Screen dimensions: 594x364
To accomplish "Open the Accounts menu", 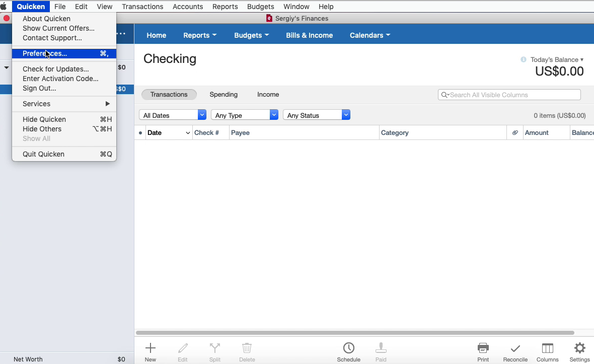I will (x=188, y=7).
